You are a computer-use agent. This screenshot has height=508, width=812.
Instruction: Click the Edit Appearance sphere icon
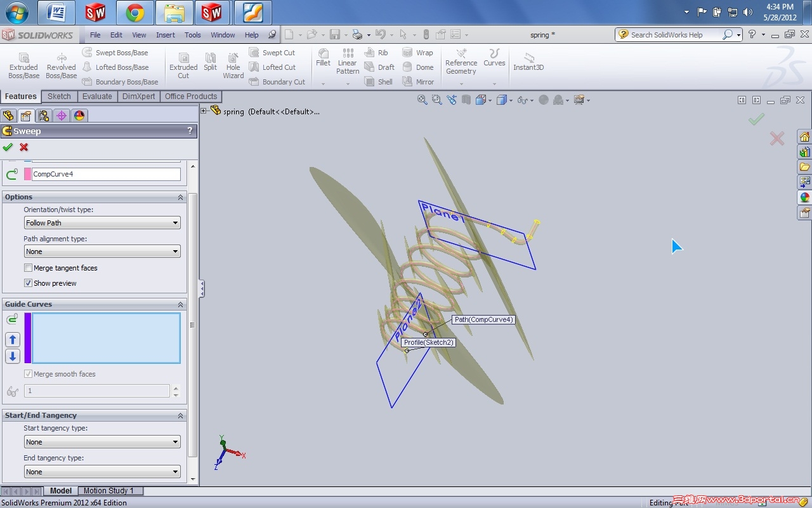click(x=544, y=100)
